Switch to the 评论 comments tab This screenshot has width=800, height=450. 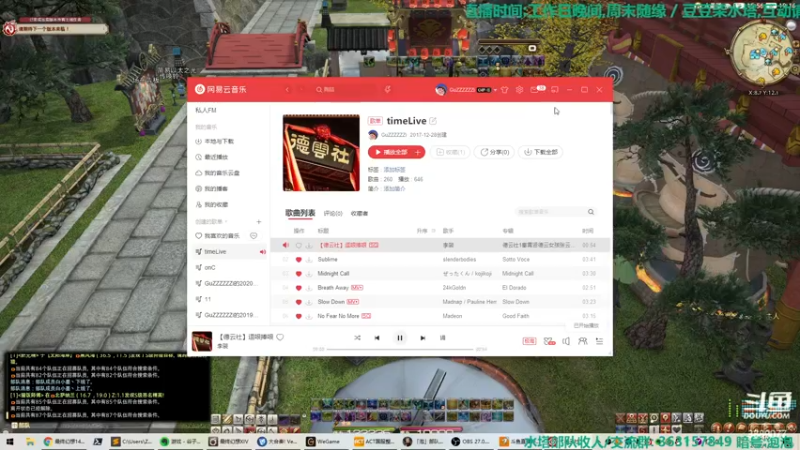333,213
